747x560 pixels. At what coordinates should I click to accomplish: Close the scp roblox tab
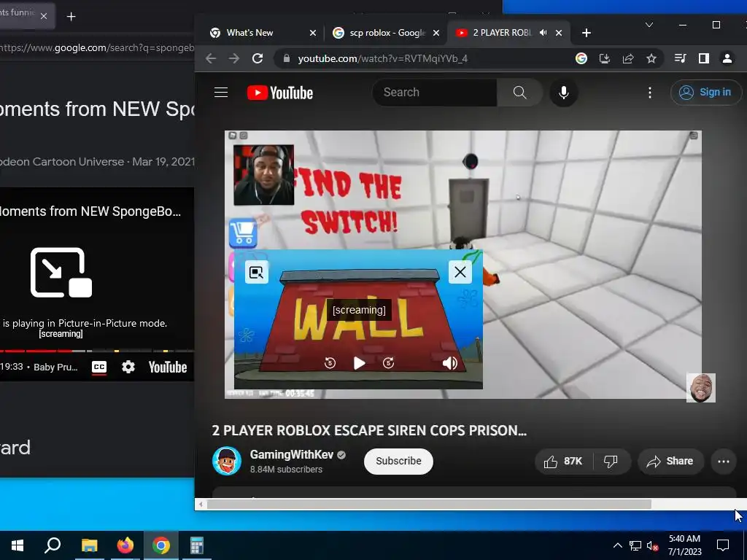pyautogui.click(x=436, y=33)
